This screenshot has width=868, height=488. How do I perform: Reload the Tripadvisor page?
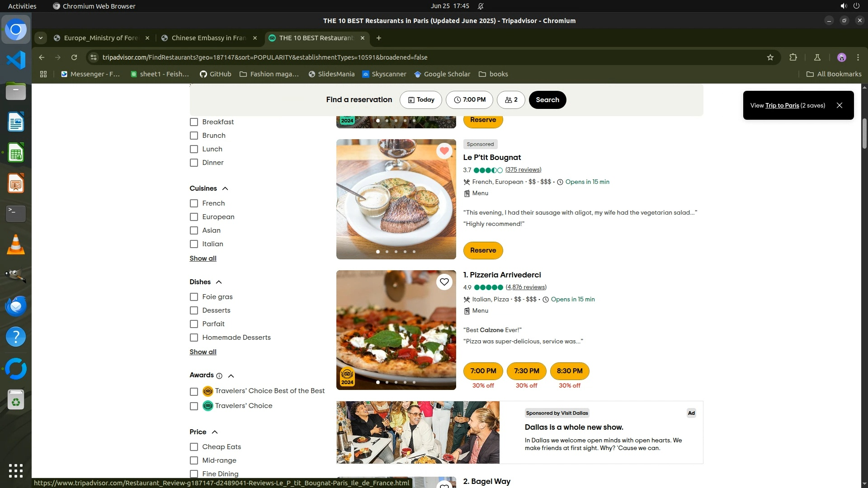74,57
